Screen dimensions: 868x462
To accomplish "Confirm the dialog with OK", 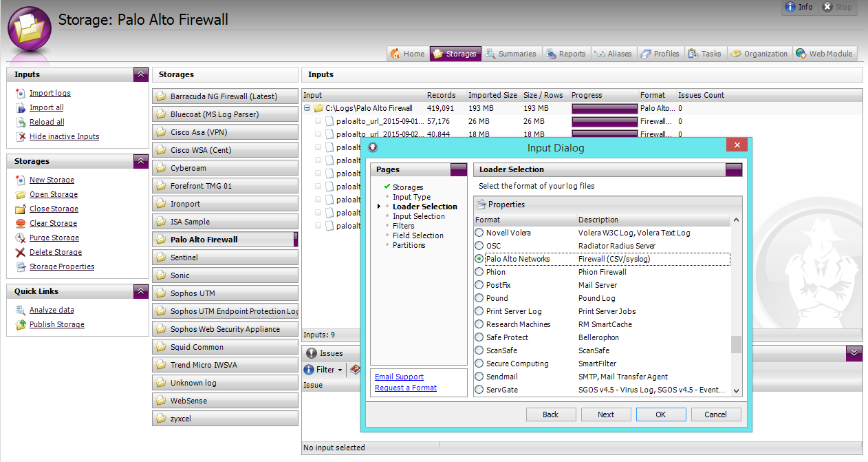I will point(661,414).
